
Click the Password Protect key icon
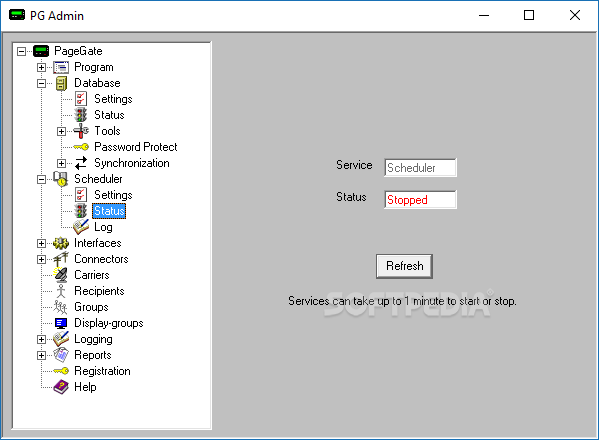(81, 147)
